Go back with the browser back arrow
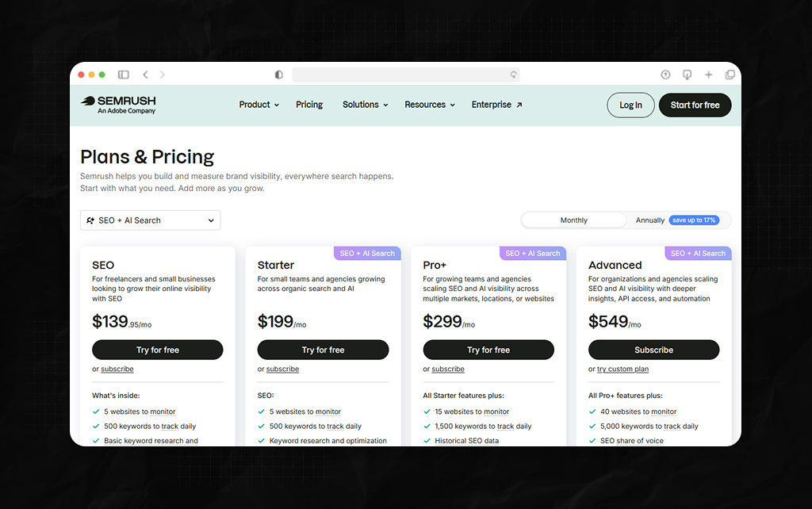The image size is (812, 509). pyautogui.click(x=146, y=75)
